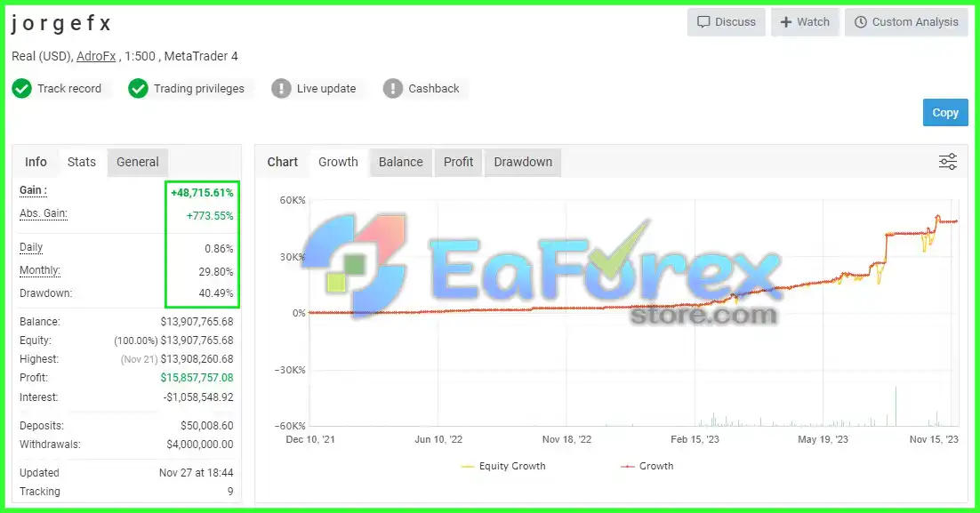Toggle the Equity Growth legend entry
Screen dimensions: 980x513
(x=503, y=466)
